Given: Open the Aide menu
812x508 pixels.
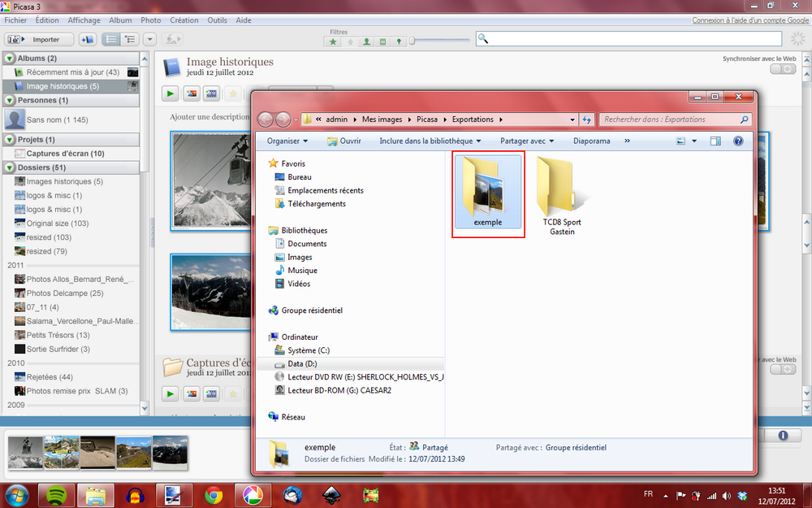Looking at the screenshot, I should (244, 20).
